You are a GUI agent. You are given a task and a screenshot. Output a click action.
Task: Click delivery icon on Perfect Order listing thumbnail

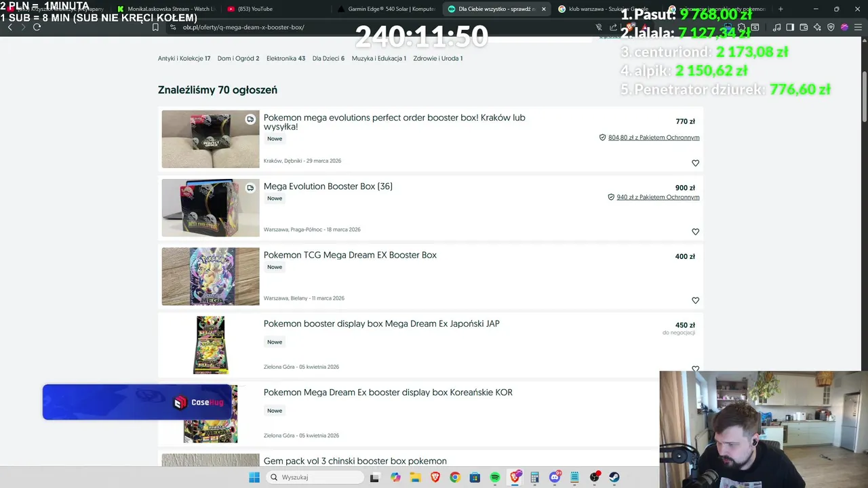(250, 119)
